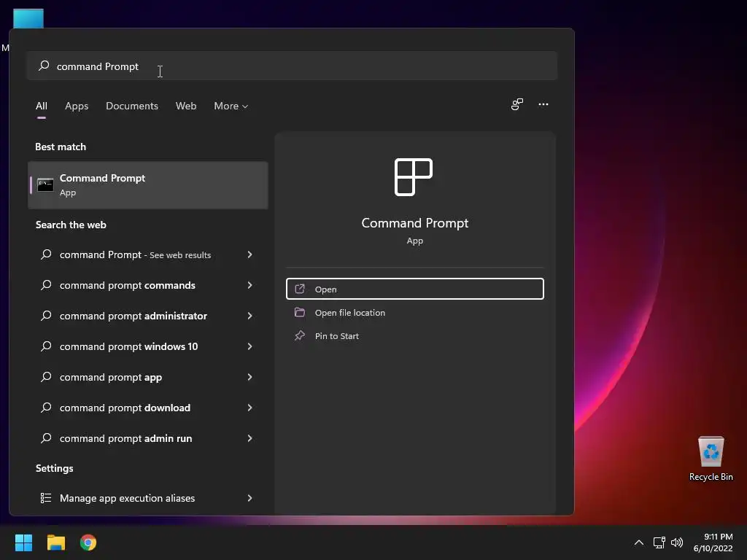747x560 pixels.
Task: Expand arrow for 'command prompt download'
Action: 249,408
